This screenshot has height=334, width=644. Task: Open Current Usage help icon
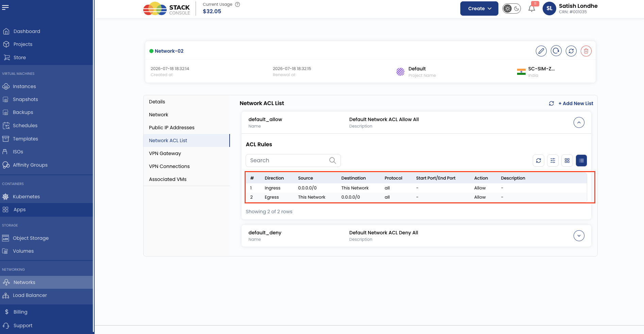point(237,4)
